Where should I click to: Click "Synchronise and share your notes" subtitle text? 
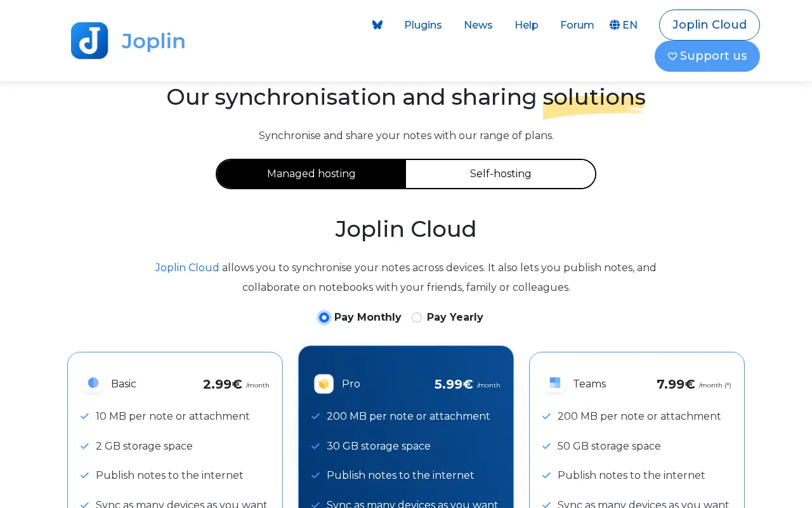(406, 135)
